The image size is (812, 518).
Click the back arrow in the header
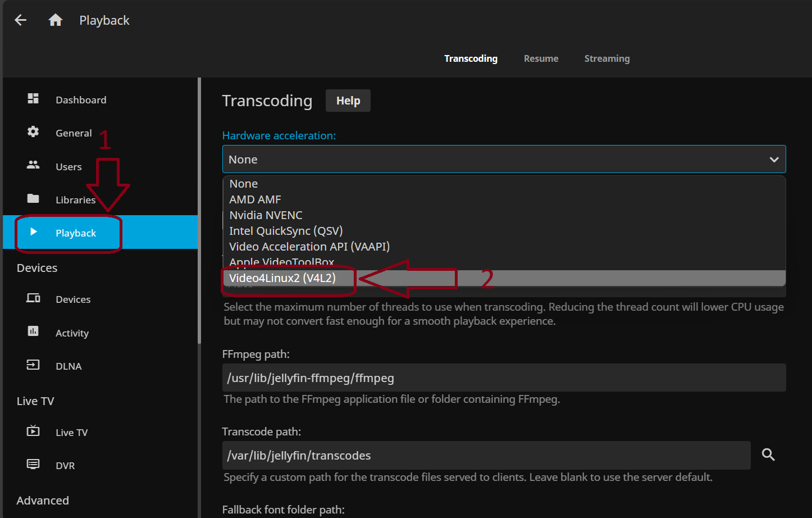20,20
